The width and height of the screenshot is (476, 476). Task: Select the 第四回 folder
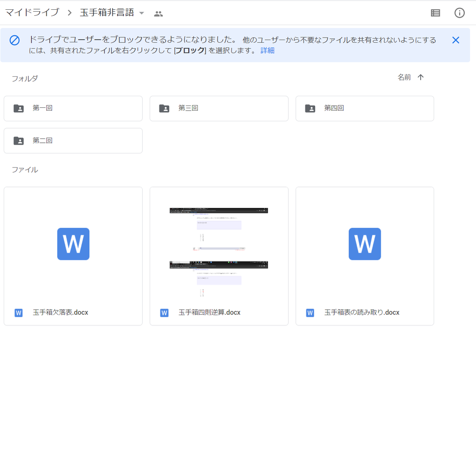click(364, 108)
